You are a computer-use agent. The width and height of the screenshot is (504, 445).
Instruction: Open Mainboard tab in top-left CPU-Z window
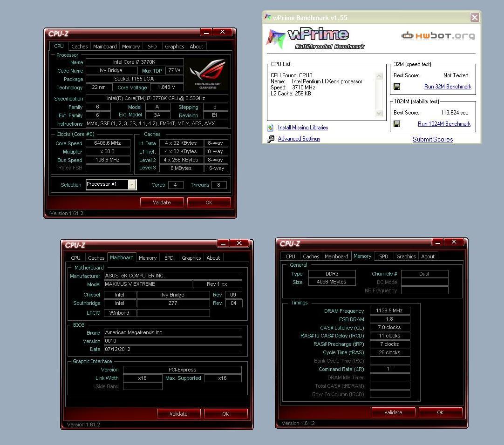click(105, 46)
